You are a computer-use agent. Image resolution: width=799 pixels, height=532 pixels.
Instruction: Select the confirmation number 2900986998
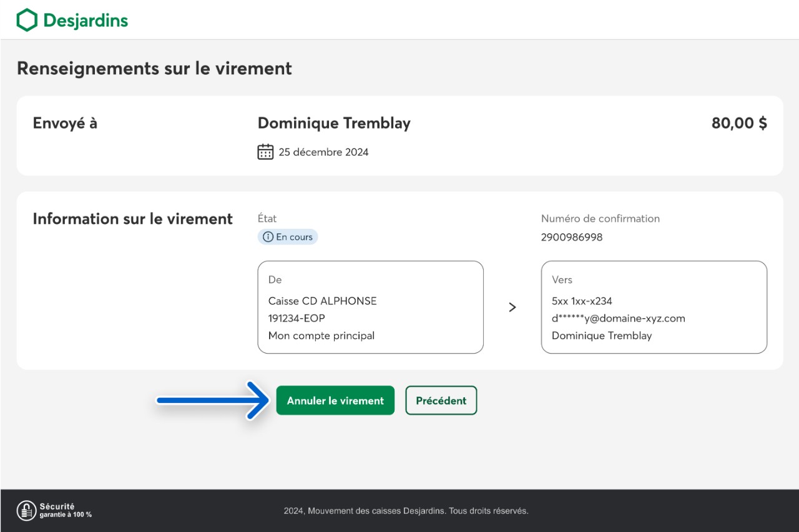(x=571, y=237)
